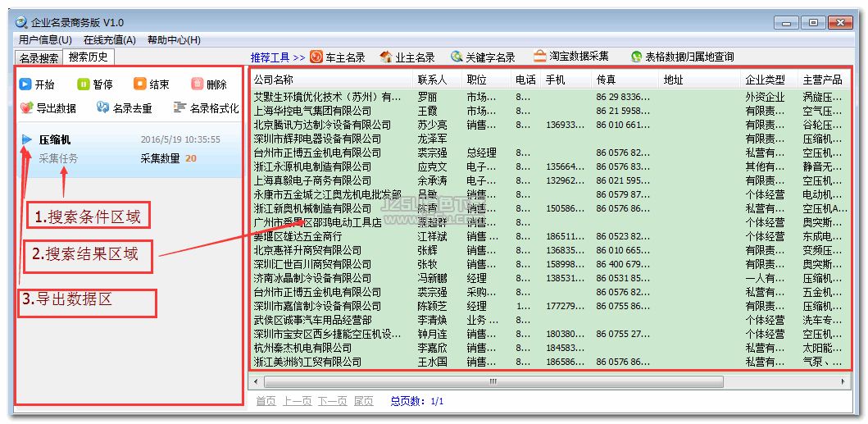Viewport: 868px width, 424px height.
Task: Click the 暂停 pause icon
Action: 83,84
